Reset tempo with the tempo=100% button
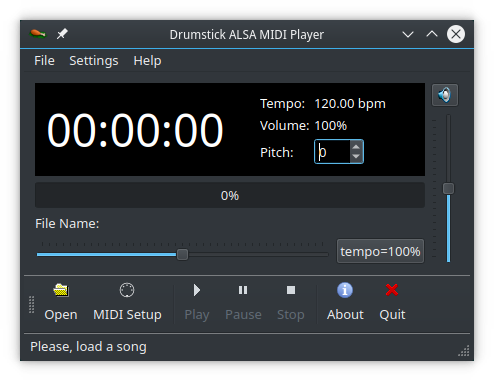Viewport: 494px width, 381px height. pos(380,251)
